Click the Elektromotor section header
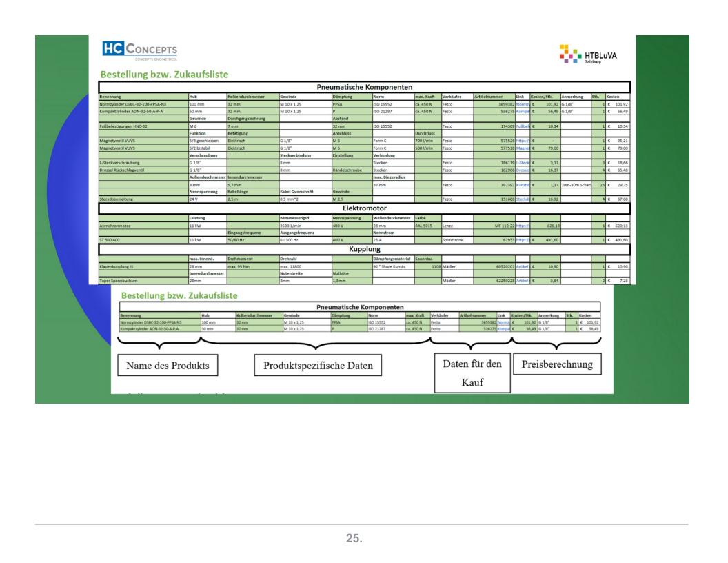Screen dimensions: 728x563 (x=363, y=207)
